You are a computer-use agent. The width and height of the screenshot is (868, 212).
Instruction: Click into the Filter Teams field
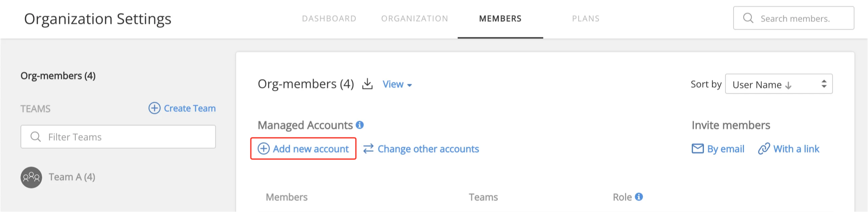(118, 137)
